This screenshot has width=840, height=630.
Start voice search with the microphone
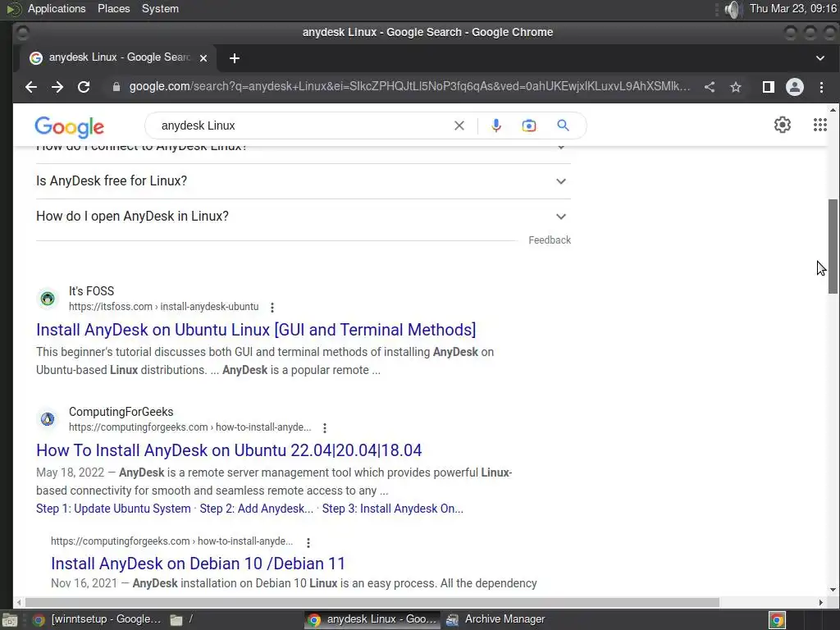coord(496,126)
